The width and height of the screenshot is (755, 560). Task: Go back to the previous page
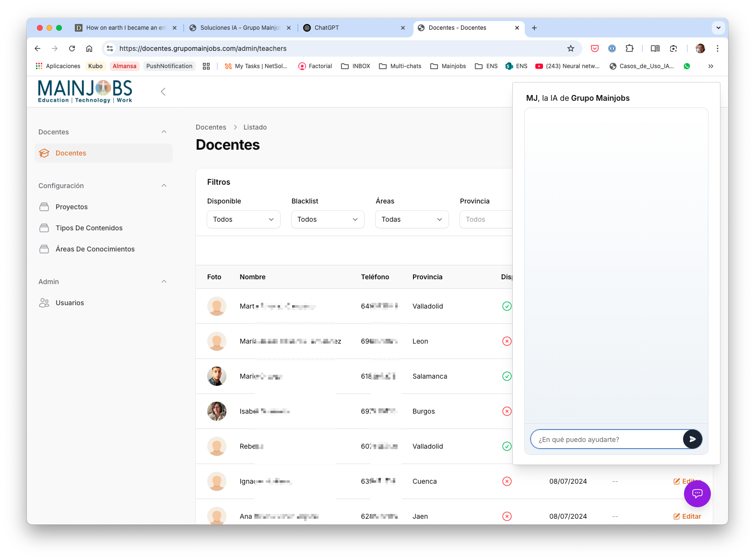[37, 48]
